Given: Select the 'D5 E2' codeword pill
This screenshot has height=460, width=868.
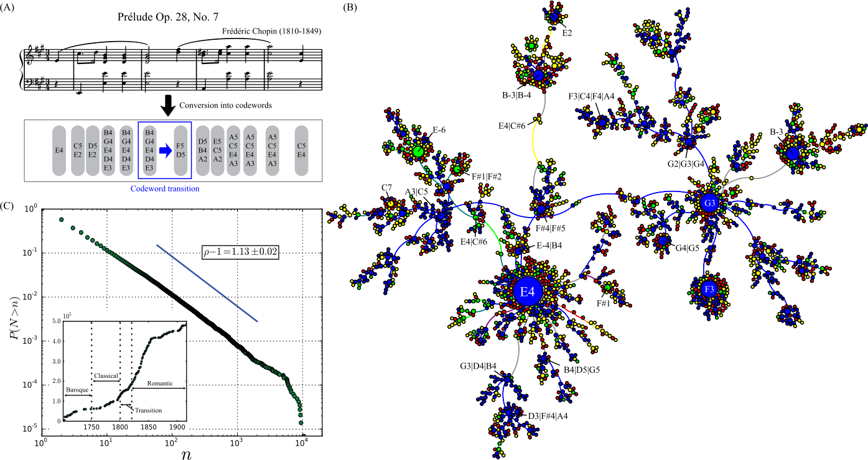Looking at the screenshot, I should (93, 150).
